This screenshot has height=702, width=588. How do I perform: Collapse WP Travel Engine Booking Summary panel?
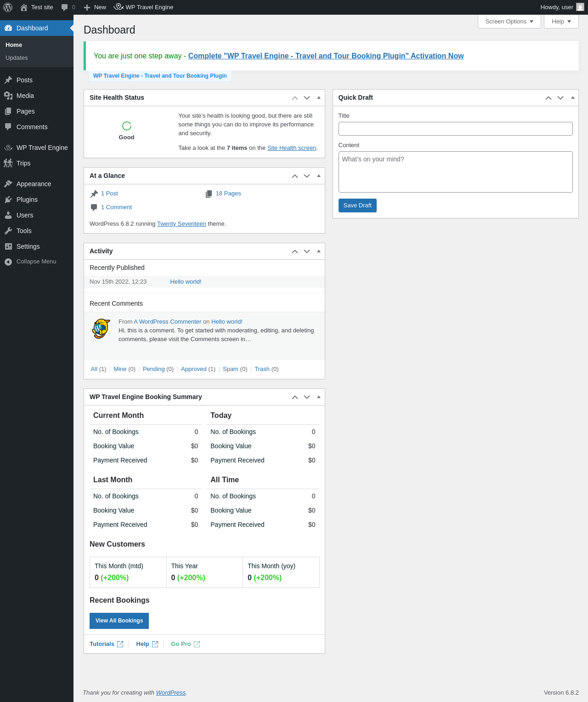click(x=319, y=397)
